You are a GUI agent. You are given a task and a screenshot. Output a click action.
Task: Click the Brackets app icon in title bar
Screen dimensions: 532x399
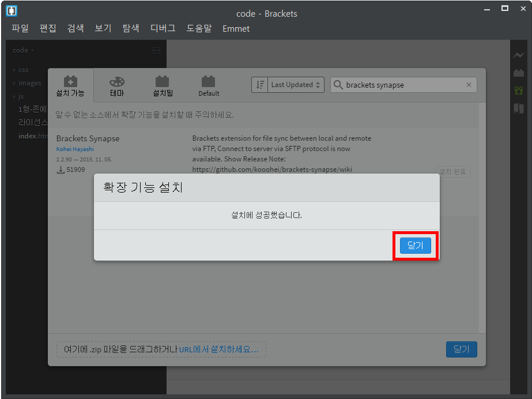(12, 11)
